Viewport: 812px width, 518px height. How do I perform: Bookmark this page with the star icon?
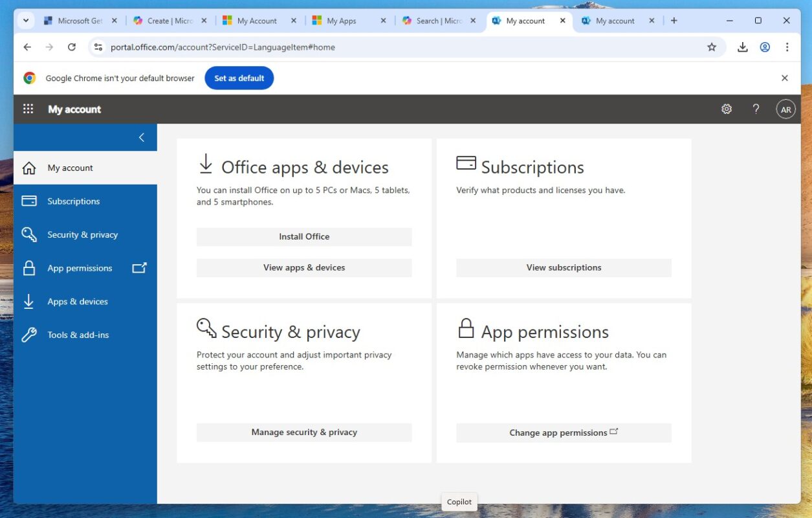[712, 47]
